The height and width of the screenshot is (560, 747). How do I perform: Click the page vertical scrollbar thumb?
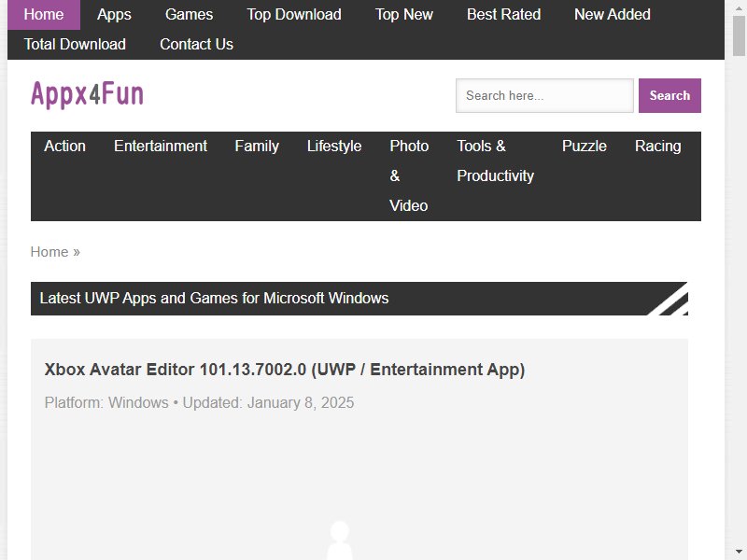(x=739, y=35)
